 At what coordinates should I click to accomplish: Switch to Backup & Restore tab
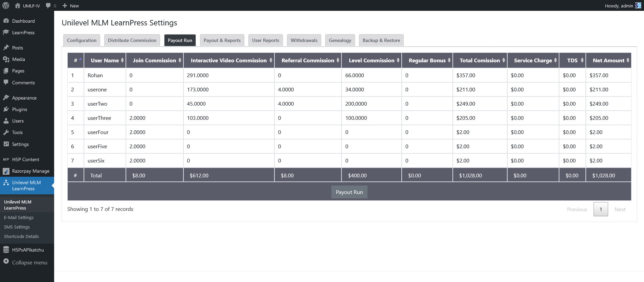click(x=381, y=40)
